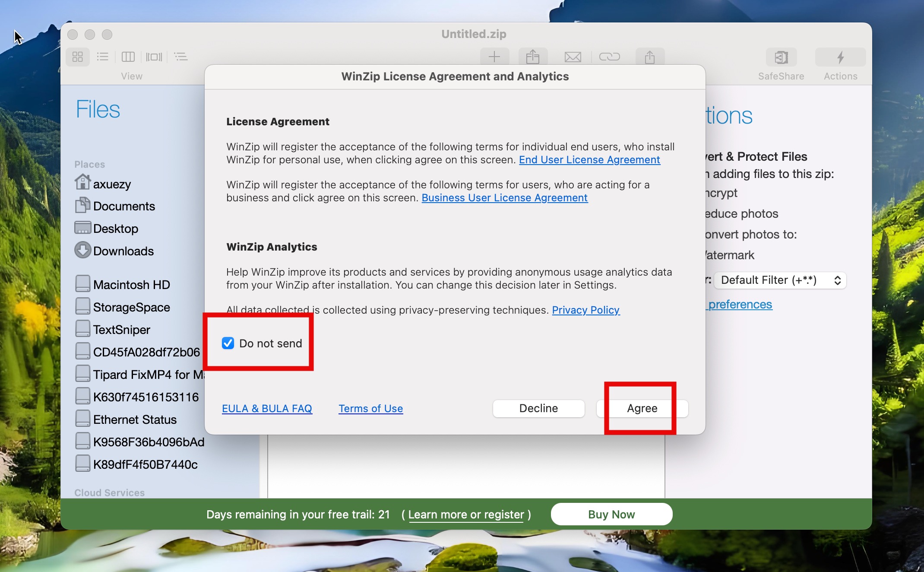Switch to column view

[x=128, y=57]
